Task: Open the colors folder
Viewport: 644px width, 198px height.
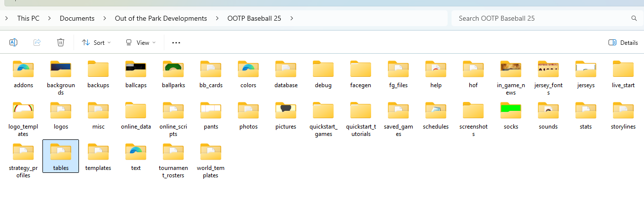Action: (x=248, y=74)
